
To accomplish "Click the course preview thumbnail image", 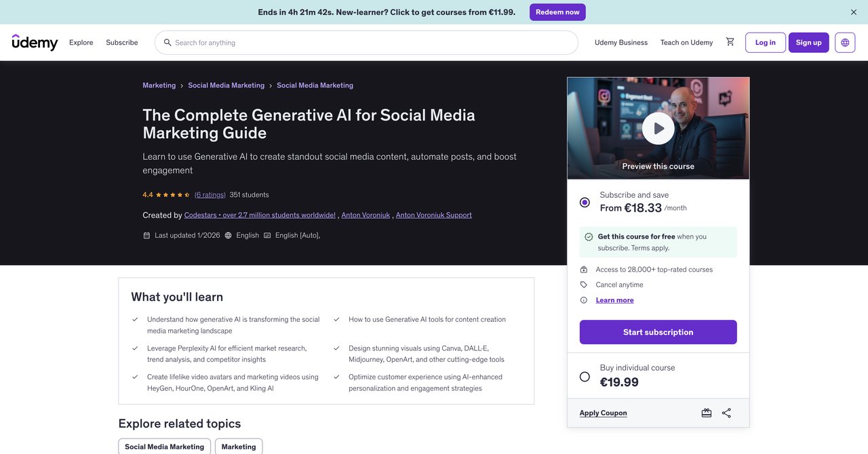I will [658, 128].
